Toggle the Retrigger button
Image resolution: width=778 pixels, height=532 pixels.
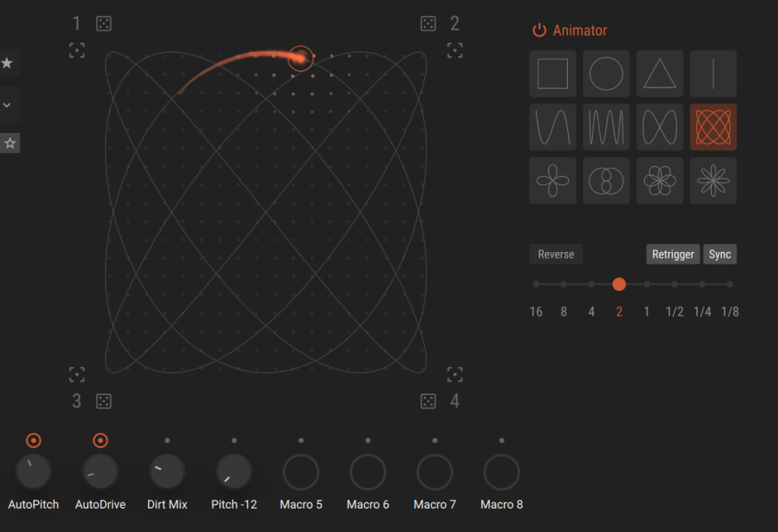click(x=673, y=254)
